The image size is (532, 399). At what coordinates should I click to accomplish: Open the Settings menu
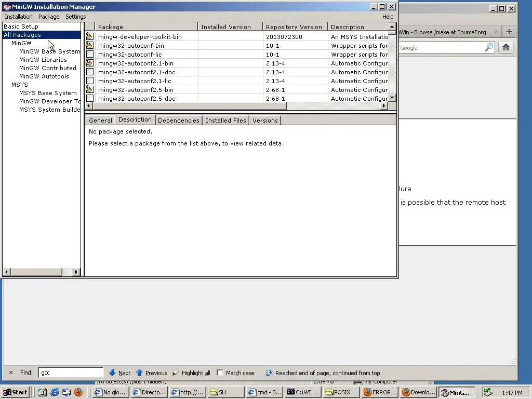tap(76, 17)
